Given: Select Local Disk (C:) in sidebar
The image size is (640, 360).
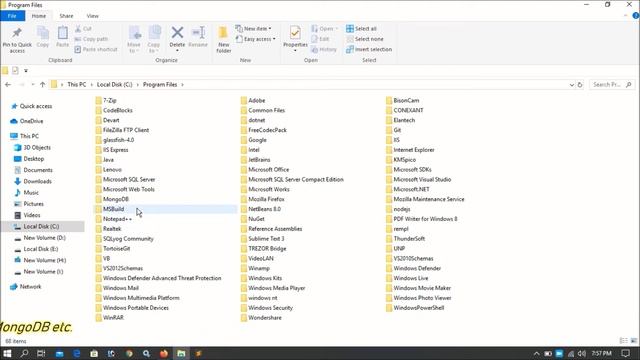Looking at the screenshot, I should click(42, 227).
